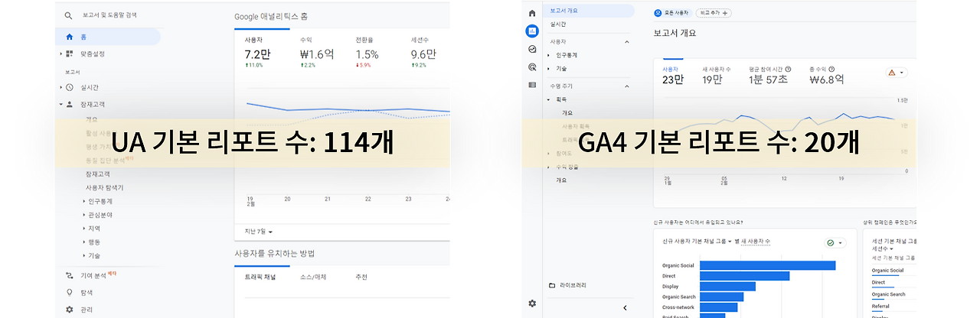Click the 모든 사용자 segment chip in GA4
This screenshot has height=318, width=980.
click(671, 13)
